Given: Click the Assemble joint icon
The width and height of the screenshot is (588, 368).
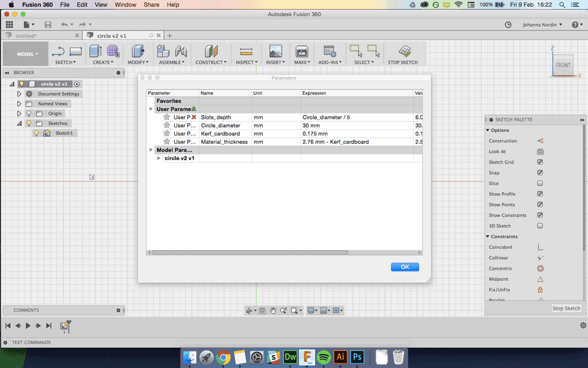Looking at the screenshot, I should (181, 51).
